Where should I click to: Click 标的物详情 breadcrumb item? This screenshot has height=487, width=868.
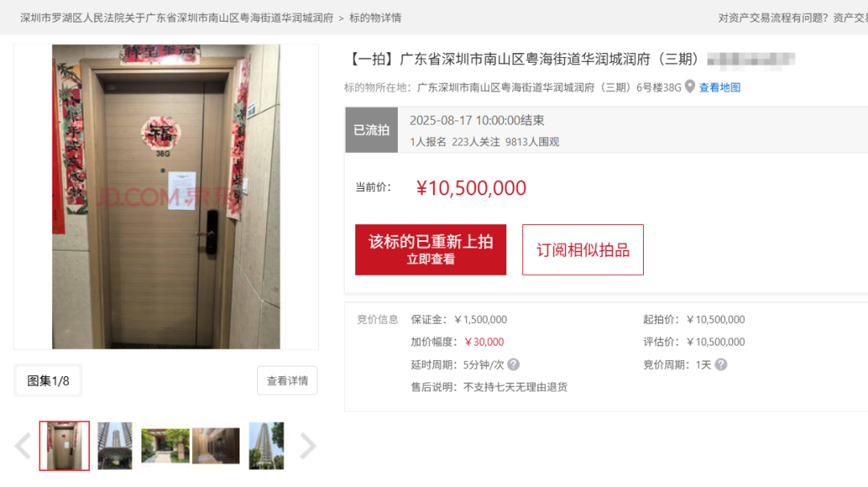[375, 18]
